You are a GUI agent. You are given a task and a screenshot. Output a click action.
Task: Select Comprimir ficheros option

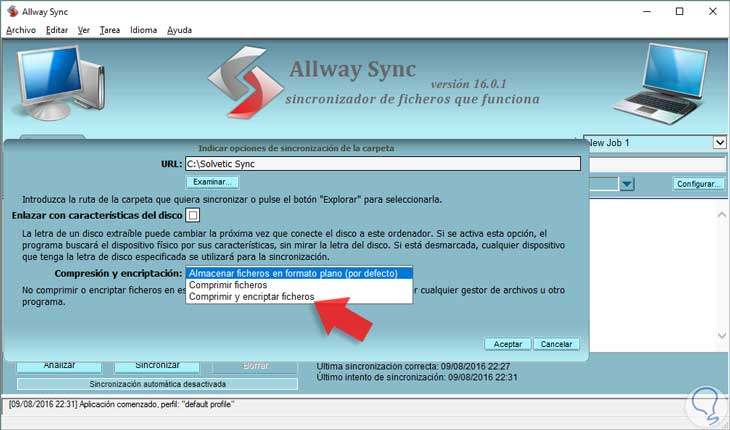[299, 285]
